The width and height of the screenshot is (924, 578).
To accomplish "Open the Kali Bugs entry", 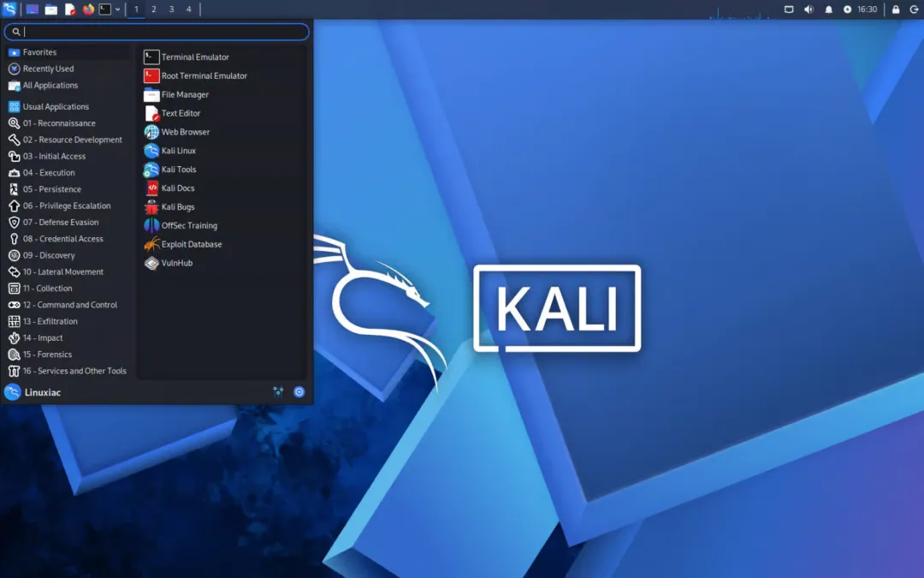I will [222, 207].
